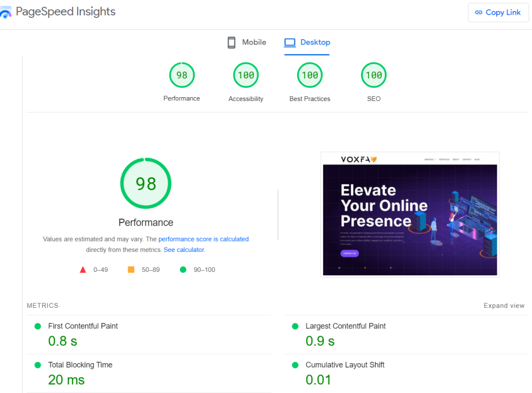Image resolution: width=532 pixels, height=393 pixels.
Task: Click the green circle legend marker
Action: [x=183, y=269]
